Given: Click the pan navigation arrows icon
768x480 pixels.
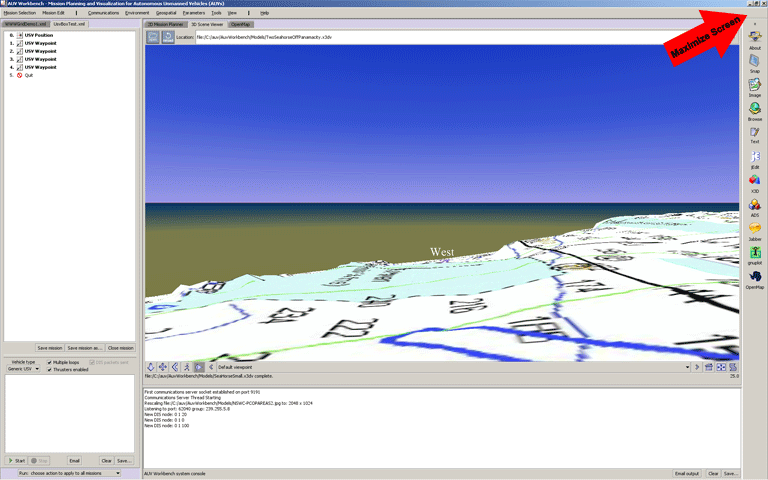Looking at the screenshot, I should [x=163, y=367].
